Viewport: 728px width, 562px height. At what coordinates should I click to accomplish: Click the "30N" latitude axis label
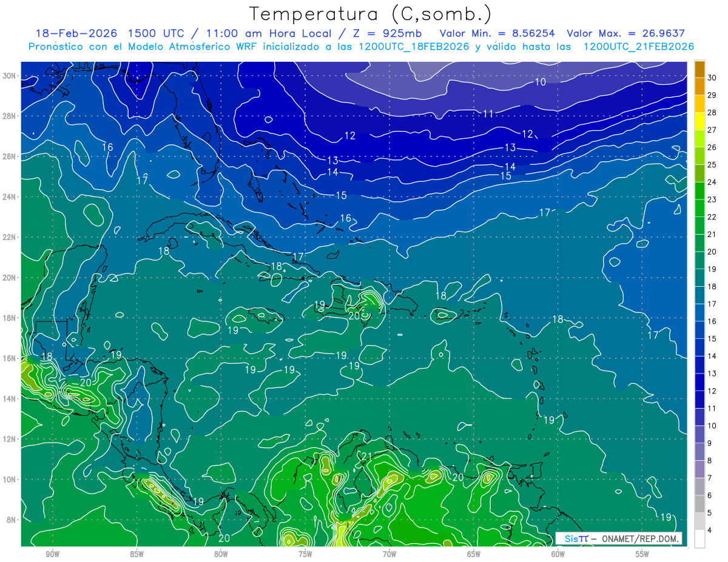coord(10,76)
